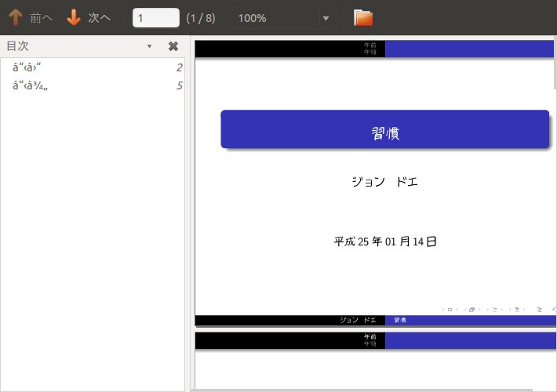Click the (1 / 8) page count label

coord(201,18)
